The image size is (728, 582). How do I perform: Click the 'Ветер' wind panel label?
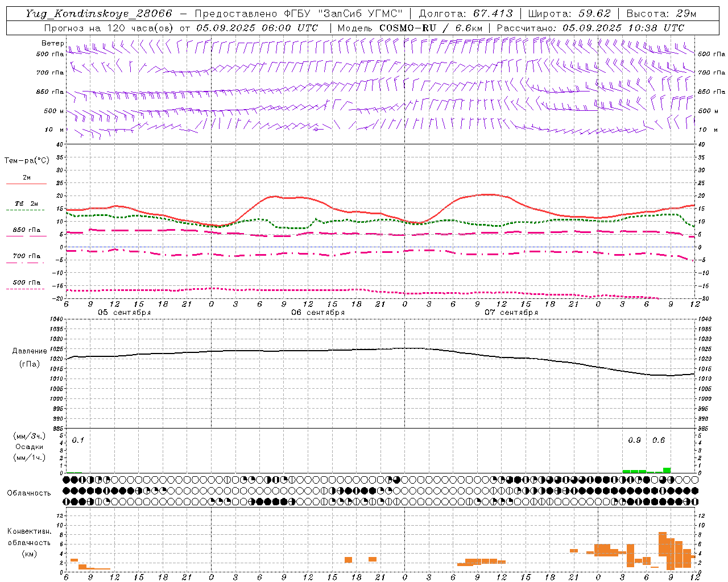click(53, 43)
